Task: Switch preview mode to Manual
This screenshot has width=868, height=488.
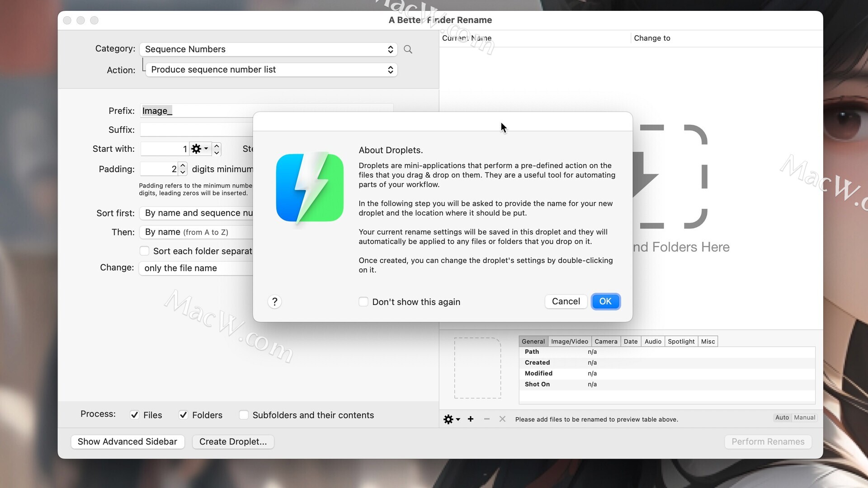Action: tap(804, 418)
